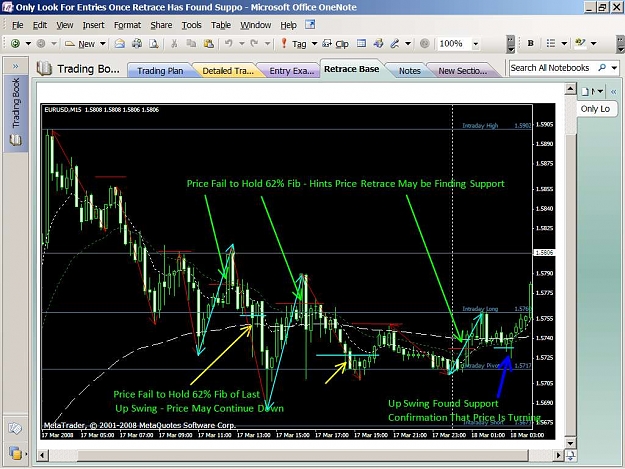625x469 pixels.
Task: Click the All Notebooks icon at sidebar bottom
Action: click(x=15, y=453)
